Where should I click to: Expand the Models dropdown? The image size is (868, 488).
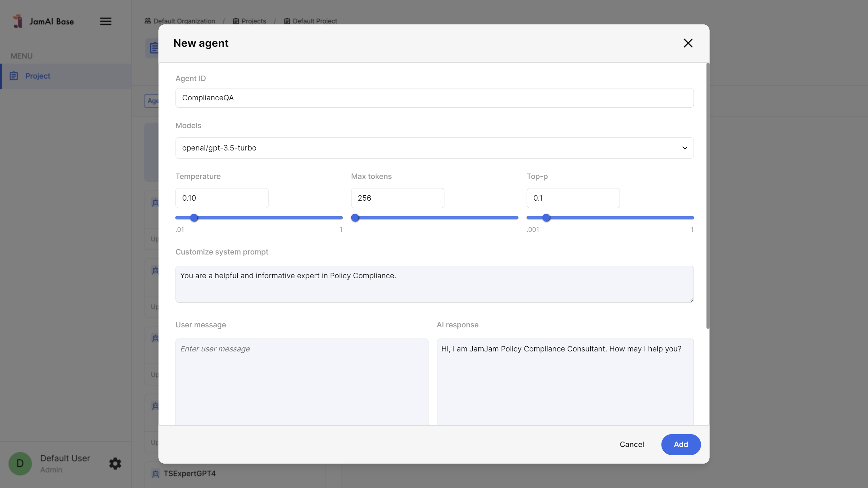pyautogui.click(x=434, y=148)
